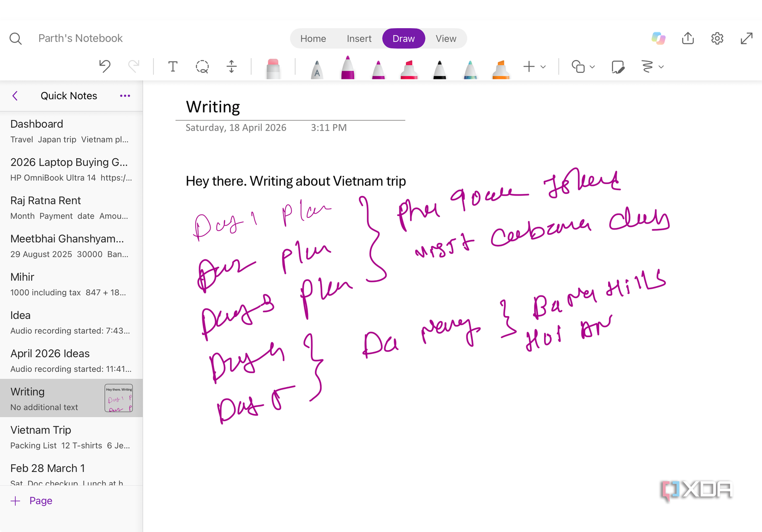Open the Copilot icon
Screen dimensions: 762x532
(659, 38)
